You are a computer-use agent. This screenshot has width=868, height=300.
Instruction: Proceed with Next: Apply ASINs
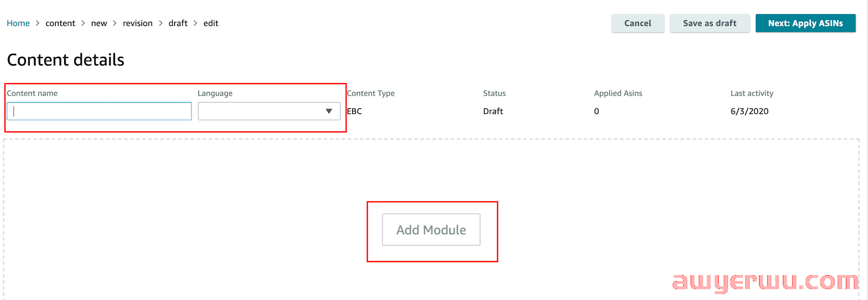click(x=805, y=23)
